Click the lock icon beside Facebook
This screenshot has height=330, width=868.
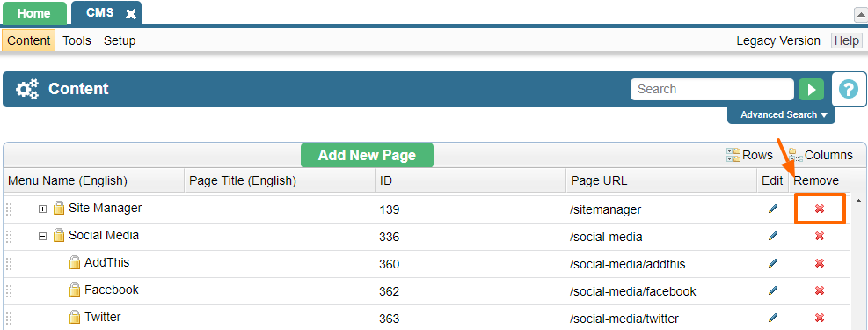[x=75, y=290]
